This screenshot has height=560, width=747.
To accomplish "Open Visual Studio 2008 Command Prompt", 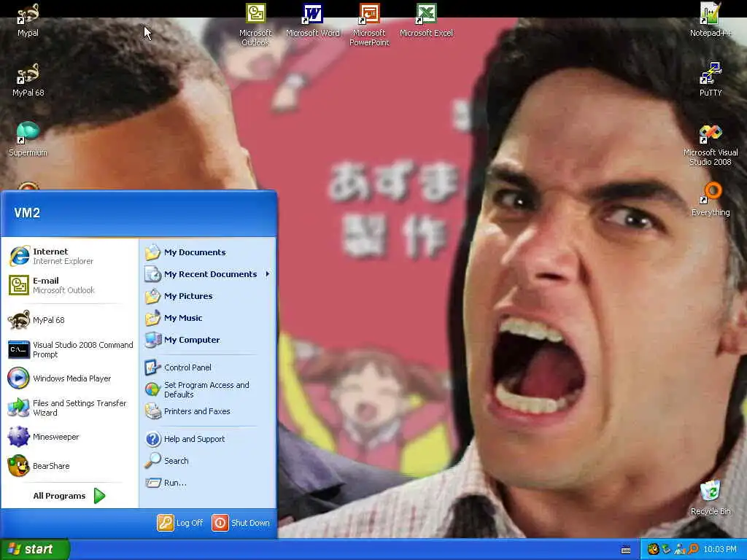I will [x=70, y=349].
